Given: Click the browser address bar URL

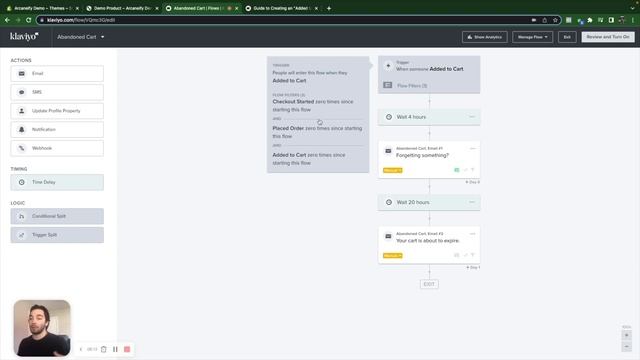Looking at the screenshot, I should click(81, 20).
